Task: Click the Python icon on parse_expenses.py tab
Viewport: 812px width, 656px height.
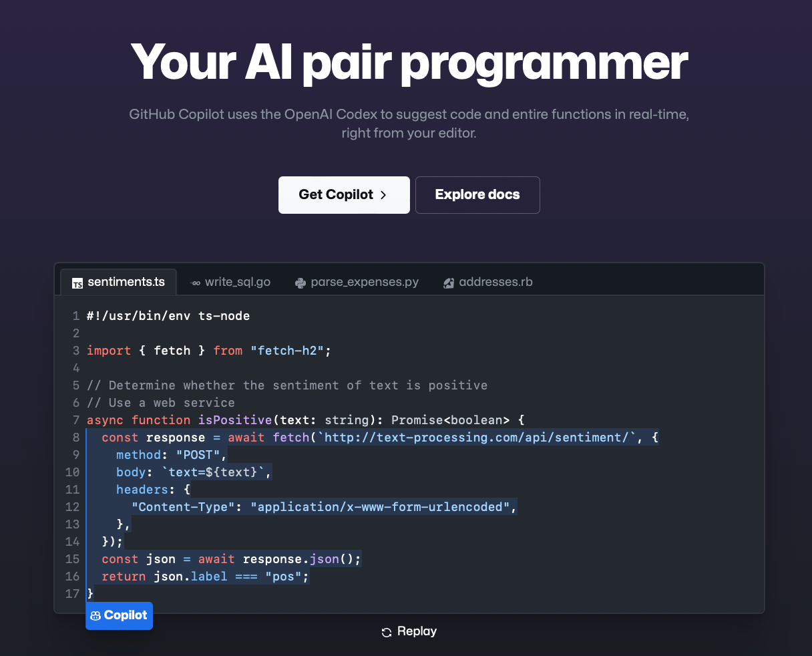Action: coord(300,282)
